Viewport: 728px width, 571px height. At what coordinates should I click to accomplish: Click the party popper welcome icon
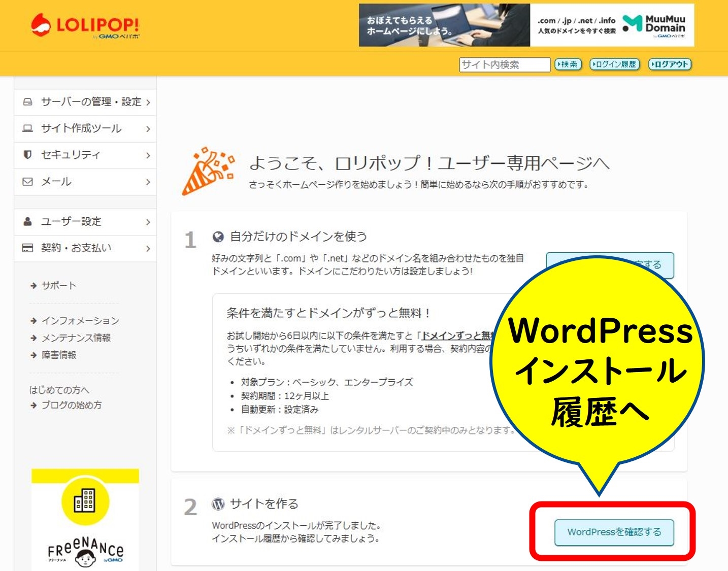(208, 172)
